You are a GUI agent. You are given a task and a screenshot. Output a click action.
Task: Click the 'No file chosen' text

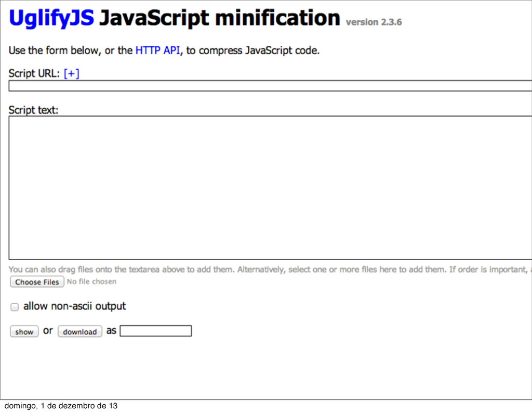(x=91, y=281)
